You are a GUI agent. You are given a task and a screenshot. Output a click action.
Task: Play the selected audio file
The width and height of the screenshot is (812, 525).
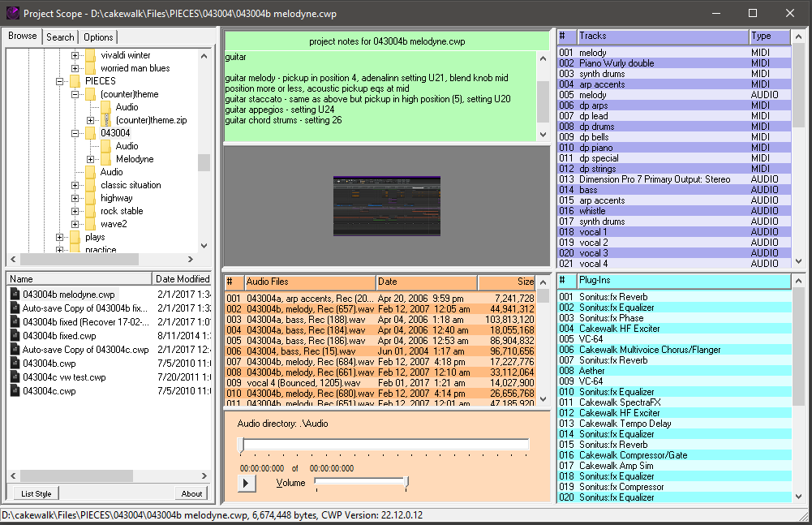[x=247, y=483]
